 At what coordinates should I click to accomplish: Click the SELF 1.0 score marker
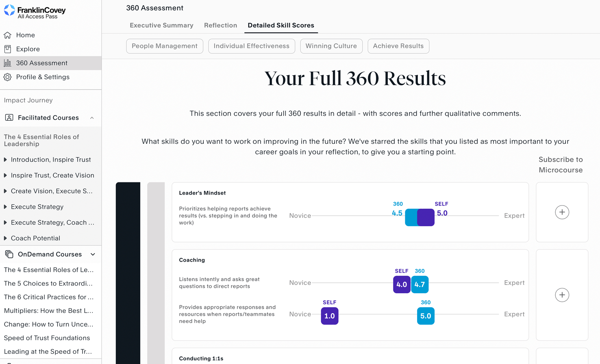point(330,316)
